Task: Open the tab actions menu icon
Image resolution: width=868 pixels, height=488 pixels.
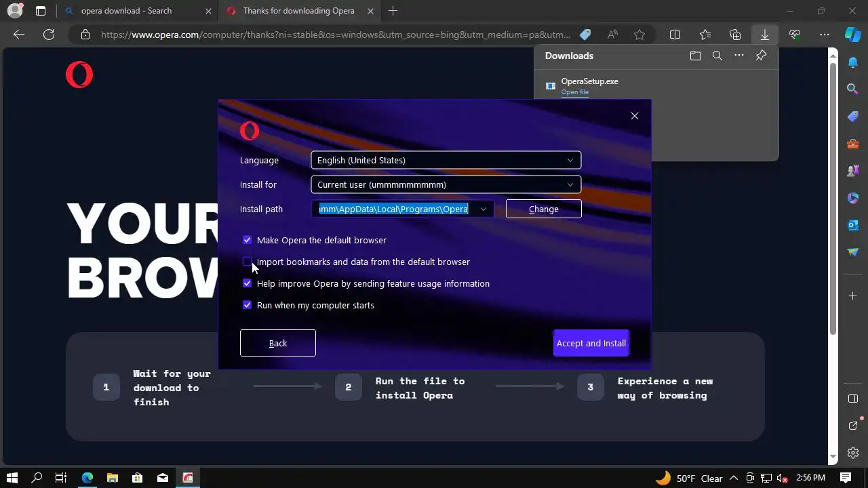Action: (41, 11)
